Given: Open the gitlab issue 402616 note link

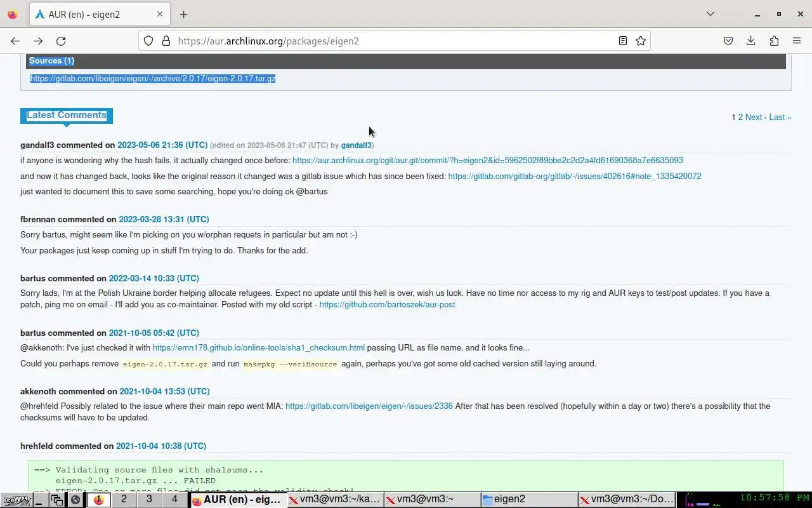Looking at the screenshot, I should point(575,177).
